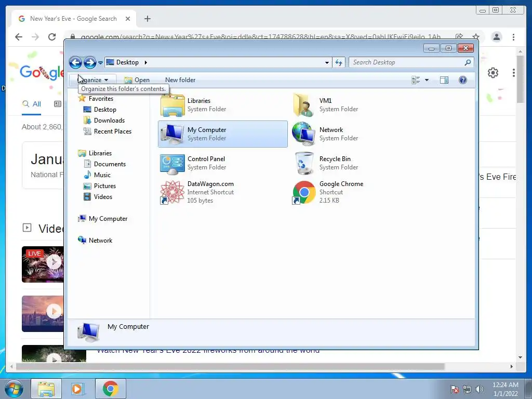This screenshot has width=532, height=399.
Task: Open Recent Places in the navigation pane
Action: point(112,131)
